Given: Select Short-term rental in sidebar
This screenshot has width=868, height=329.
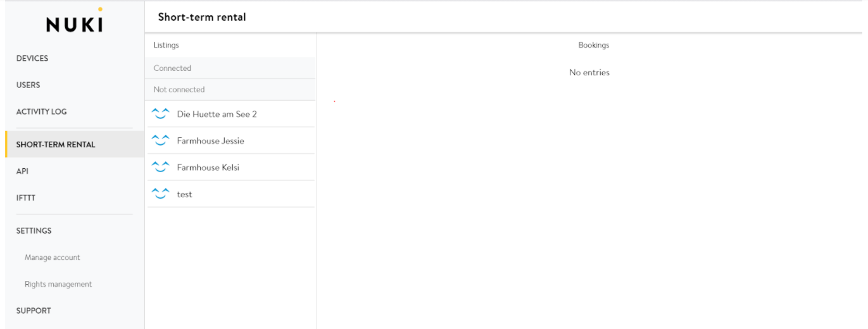Looking at the screenshot, I should pos(56,144).
